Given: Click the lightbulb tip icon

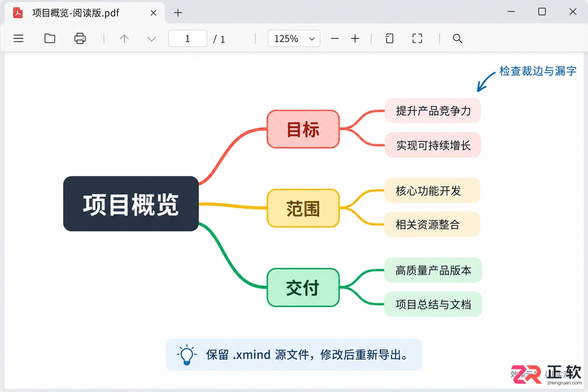Looking at the screenshot, I should tap(187, 354).
